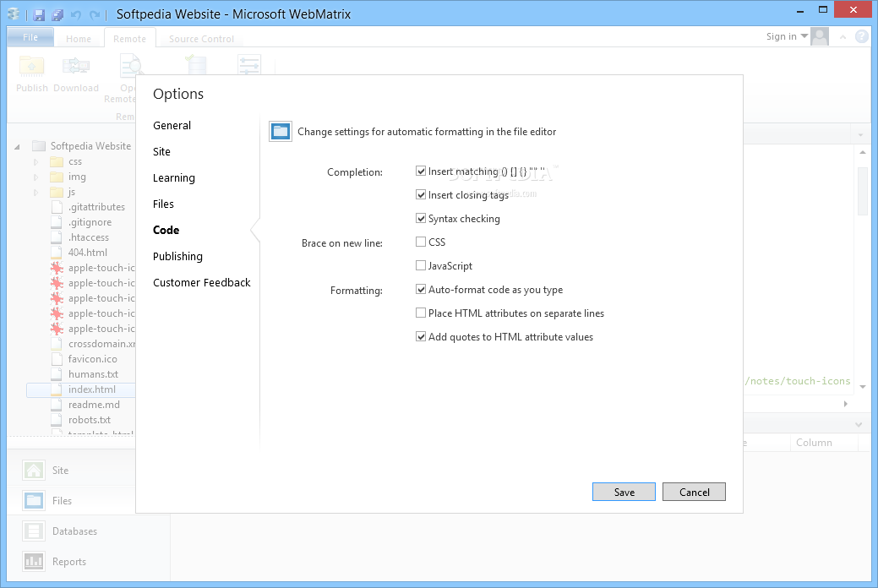Click the settings sliders ribbon icon

249,65
